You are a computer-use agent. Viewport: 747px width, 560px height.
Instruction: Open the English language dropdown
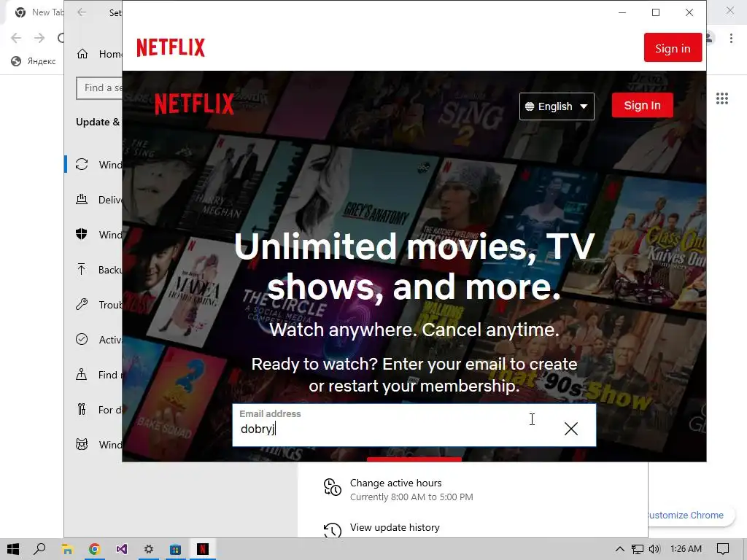(557, 106)
